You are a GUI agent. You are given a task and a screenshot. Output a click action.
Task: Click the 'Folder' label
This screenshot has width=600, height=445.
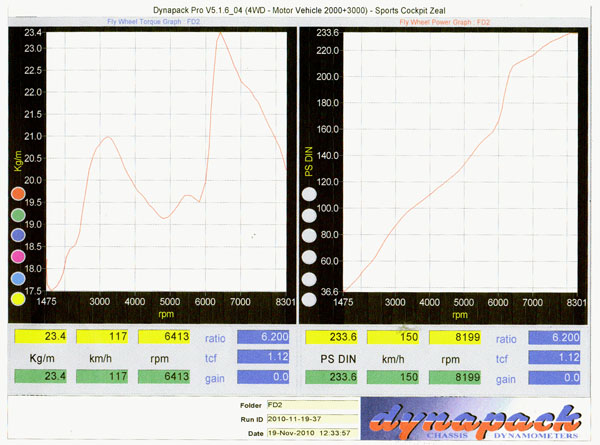(x=251, y=405)
